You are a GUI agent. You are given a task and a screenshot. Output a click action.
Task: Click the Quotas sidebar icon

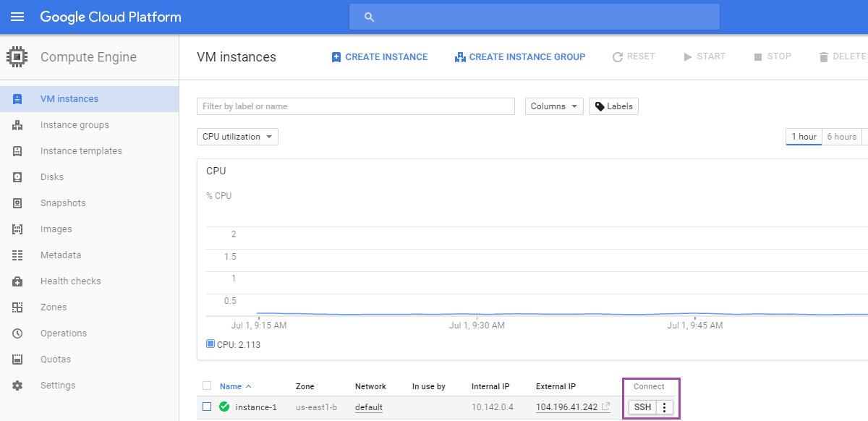pyautogui.click(x=17, y=360)
